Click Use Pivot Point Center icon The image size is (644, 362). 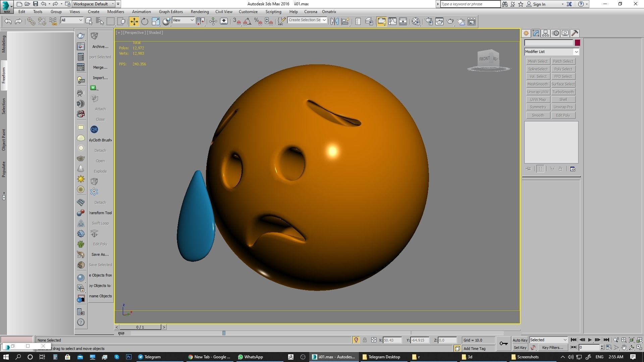201,21
